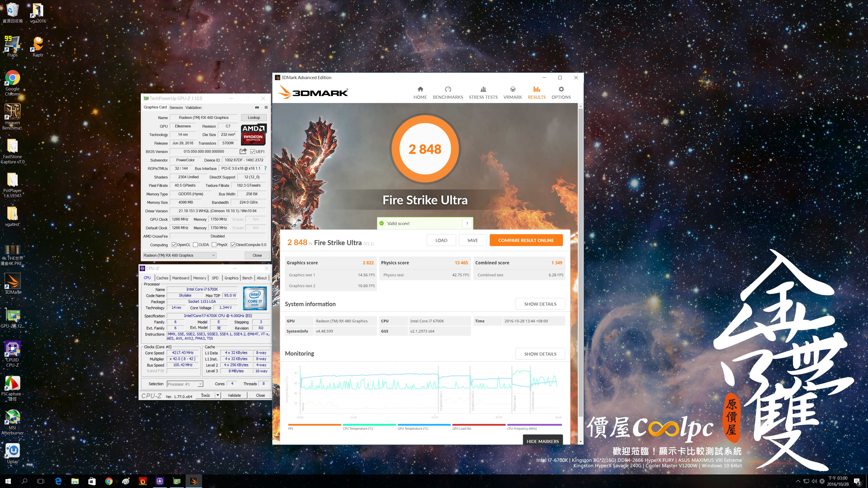This screenshot has width=868, height=488.
Task: Select the 3DMark desktop shortcut
Action: coord(12,284)
